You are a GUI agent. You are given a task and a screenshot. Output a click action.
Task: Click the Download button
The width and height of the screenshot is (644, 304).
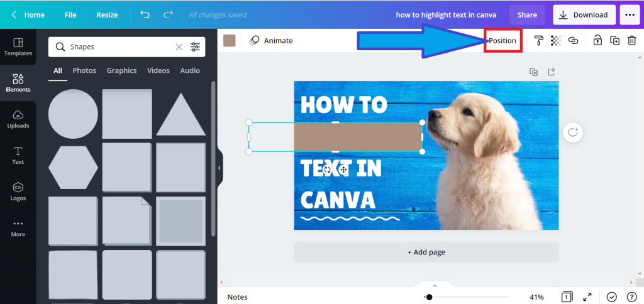[x=584, y=15]
